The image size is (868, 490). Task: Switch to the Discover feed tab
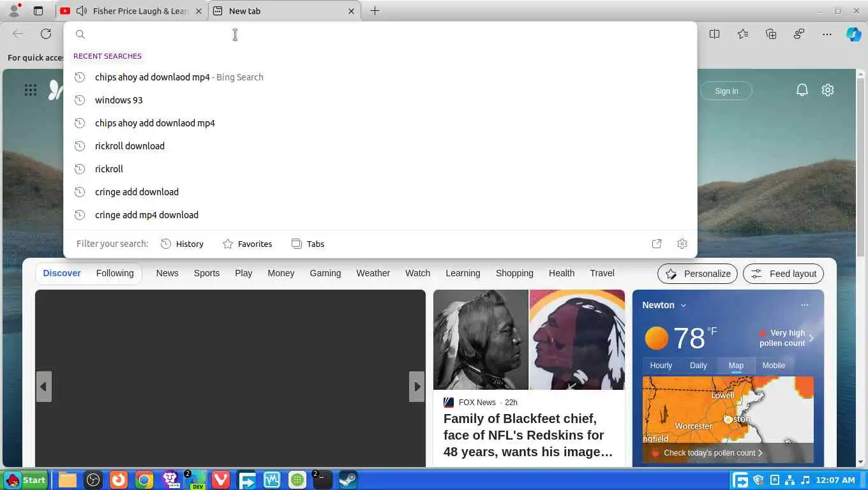point(62,273)
